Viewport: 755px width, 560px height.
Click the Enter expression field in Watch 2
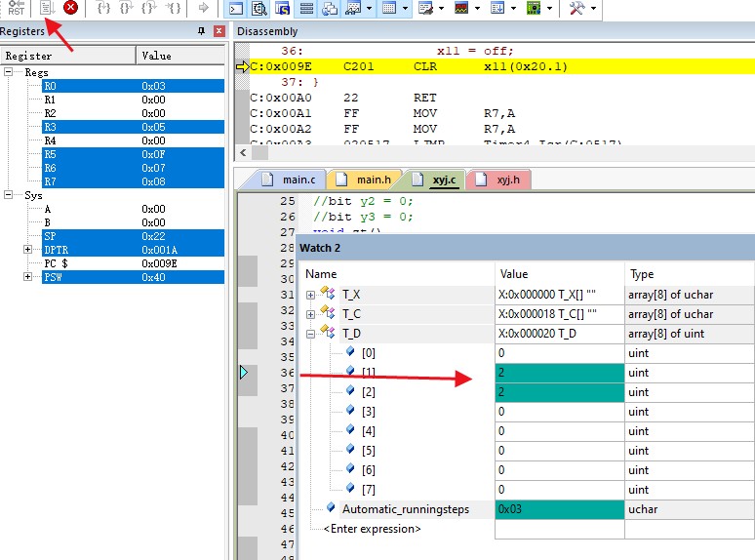[x=373, y=529]
